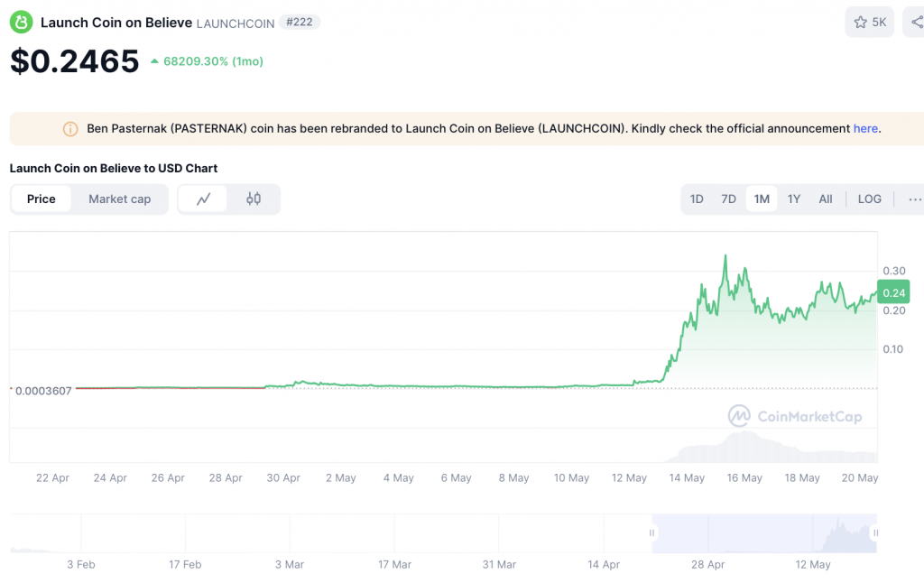
Task: Click the 0.10 y-axis label
Action: click(x=892, y=349)
